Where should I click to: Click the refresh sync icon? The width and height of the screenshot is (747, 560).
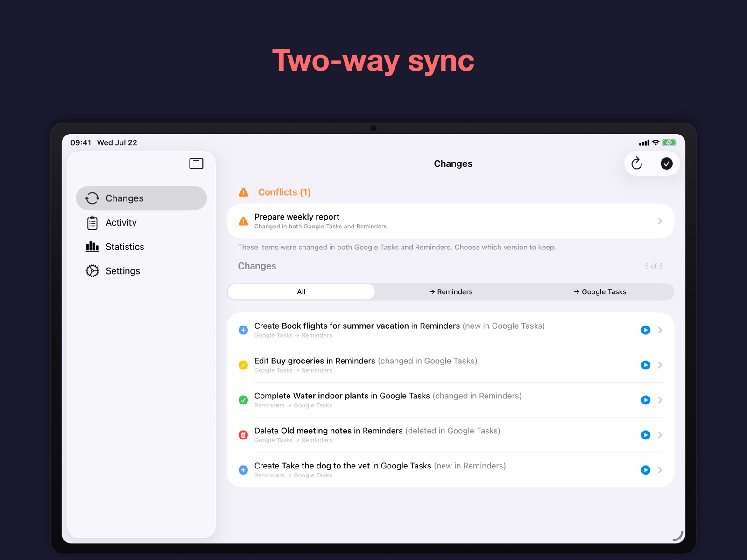(636, 163)
